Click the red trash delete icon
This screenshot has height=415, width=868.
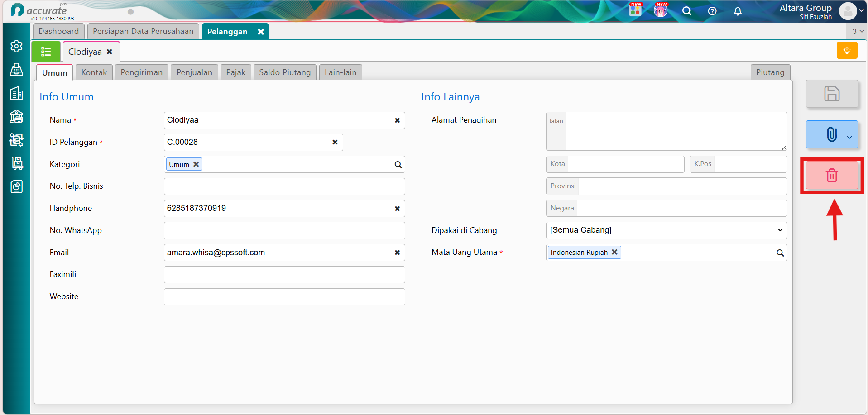click(x=832, y=175)
